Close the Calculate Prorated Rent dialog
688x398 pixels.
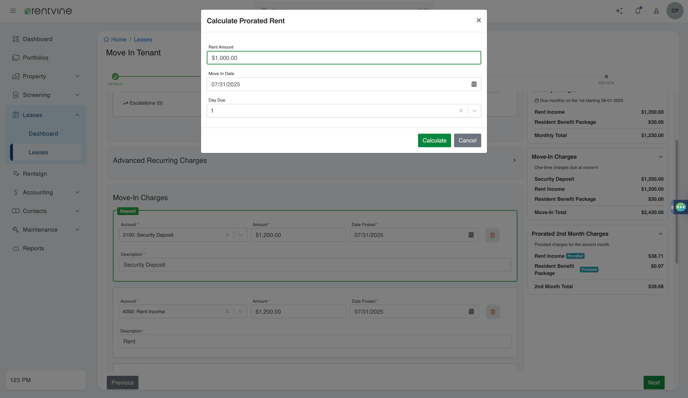479,20
